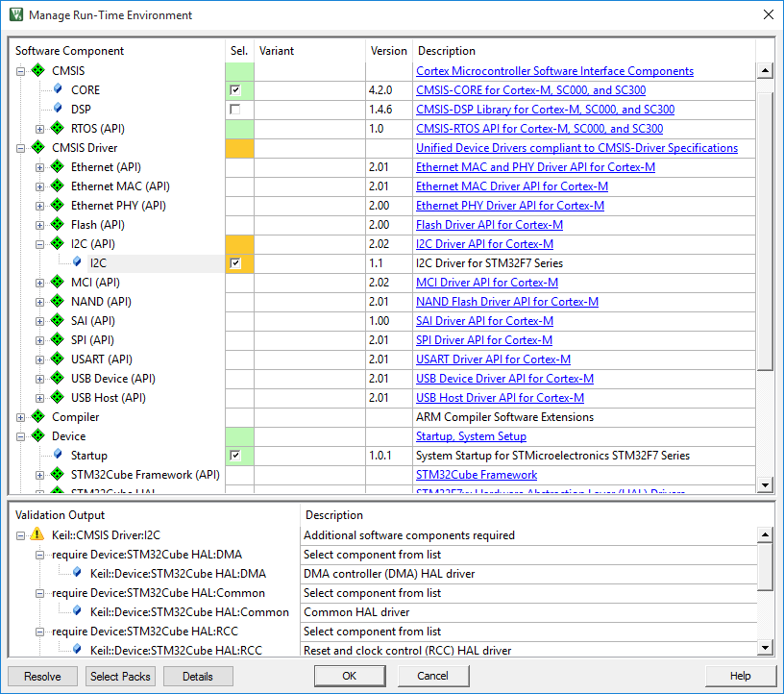Click gem icon of Keil::Device:STM32Cube HAL:DMA

coord(77,573)
